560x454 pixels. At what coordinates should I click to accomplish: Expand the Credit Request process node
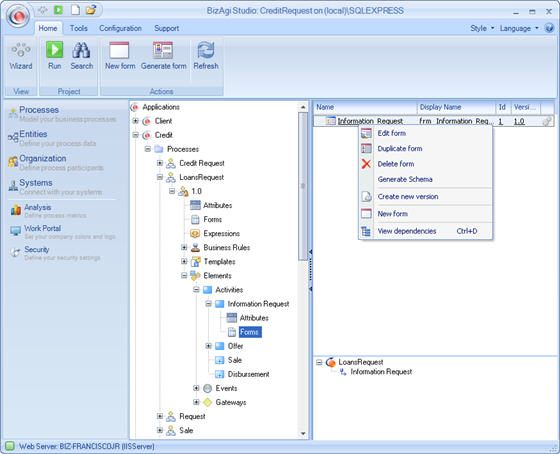(160, 163)
